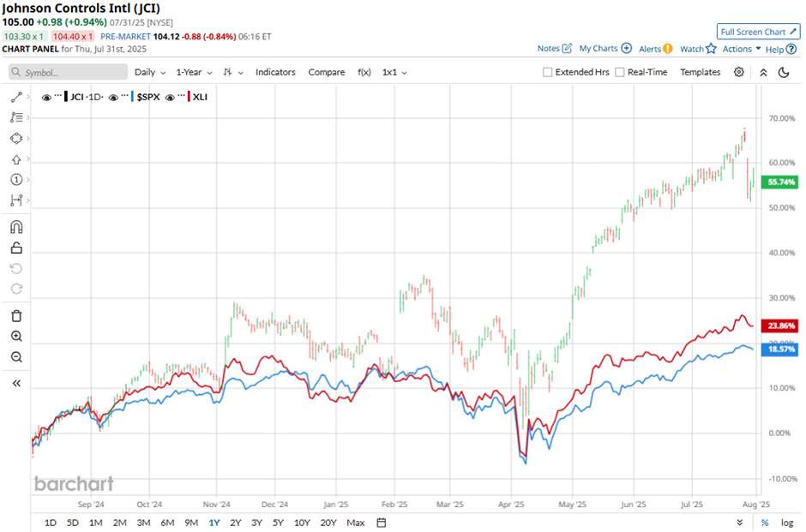
Task: Open the Full Screen Chart
Action: (758, 32)
